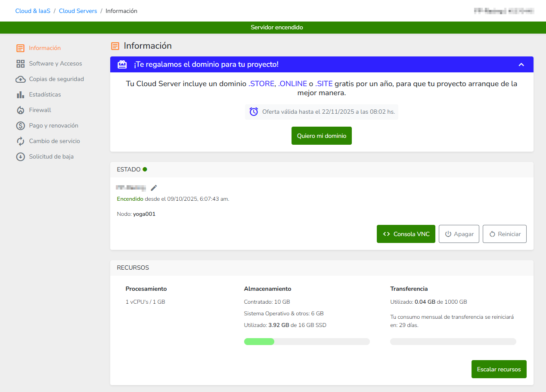Viewport: 546px width, 392px height.
Task: Navigate to Cloud Servers breadcrumb
Action: click(x=78, y=11)
